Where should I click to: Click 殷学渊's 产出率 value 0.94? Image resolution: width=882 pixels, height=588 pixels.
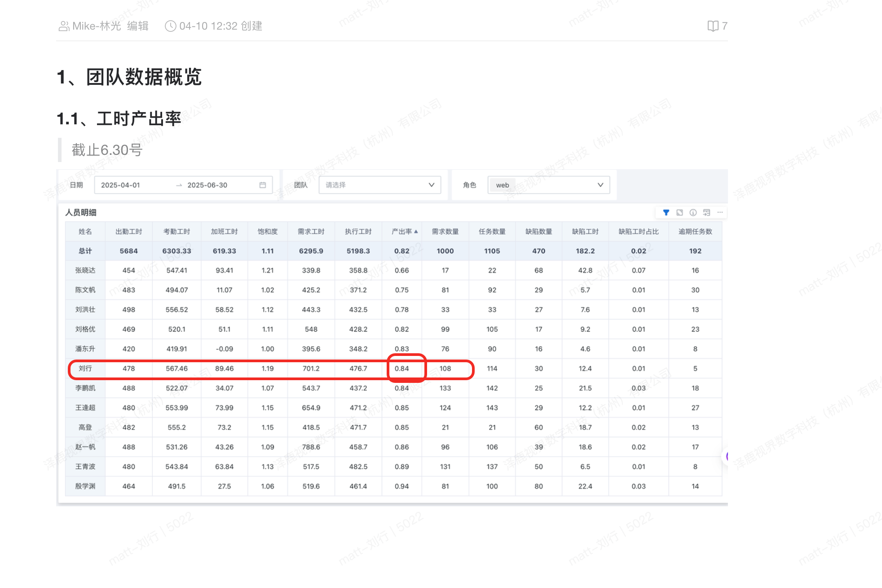[402, 486]
